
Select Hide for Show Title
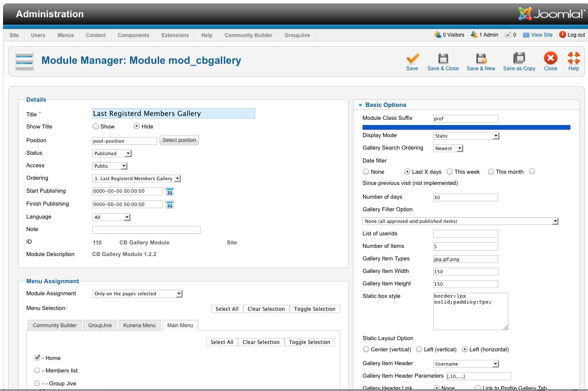click(x=137, y=126)
